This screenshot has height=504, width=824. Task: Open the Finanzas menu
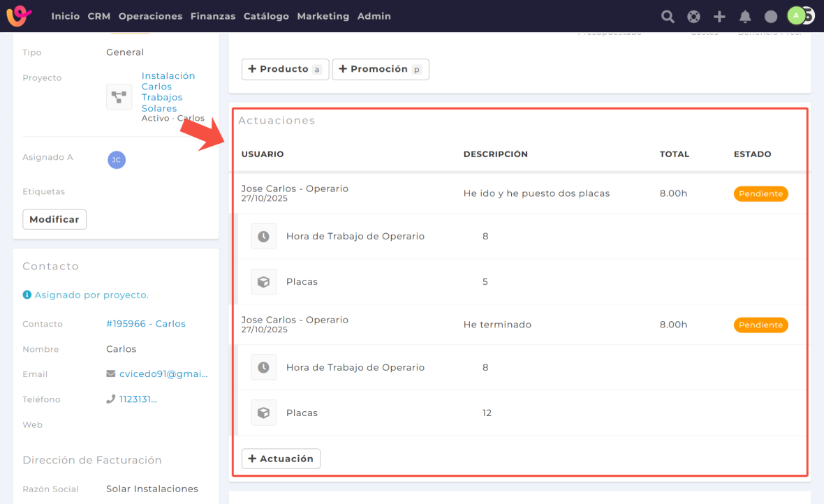coord(212,16)
